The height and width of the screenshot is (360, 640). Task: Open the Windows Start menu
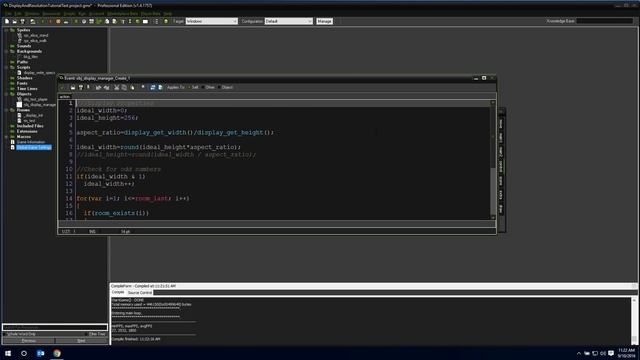coord(8,353)
